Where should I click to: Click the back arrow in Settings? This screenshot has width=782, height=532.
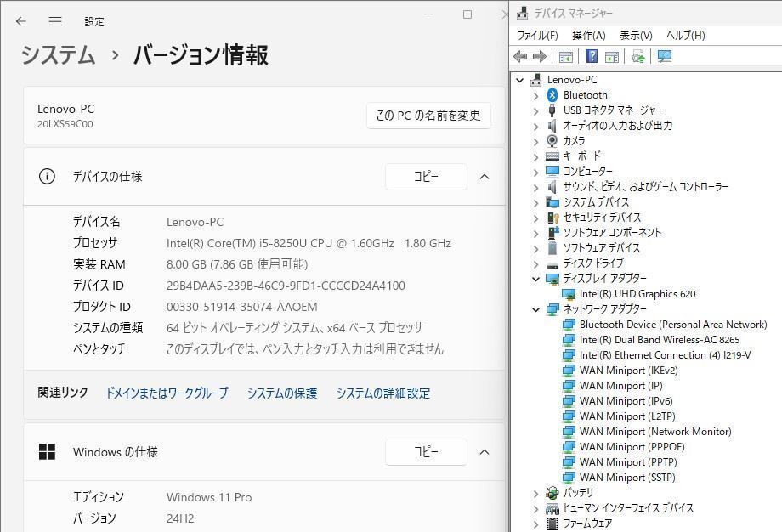coord(20,21)
